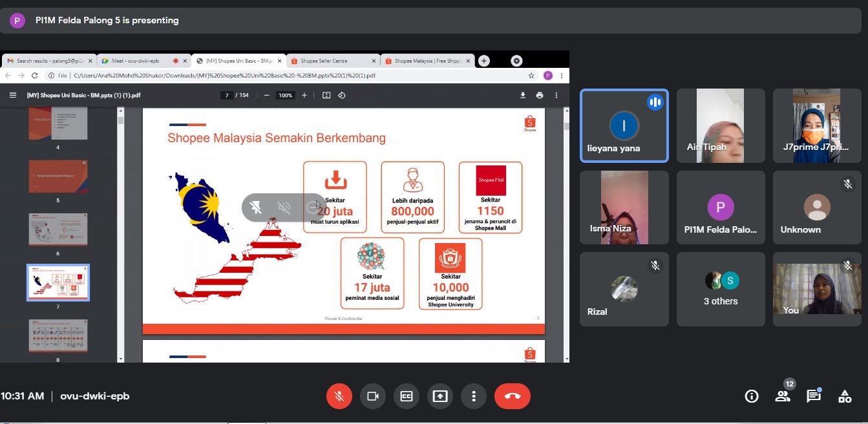Open the PDF sidebar hamburger menu

click(12, 95)
